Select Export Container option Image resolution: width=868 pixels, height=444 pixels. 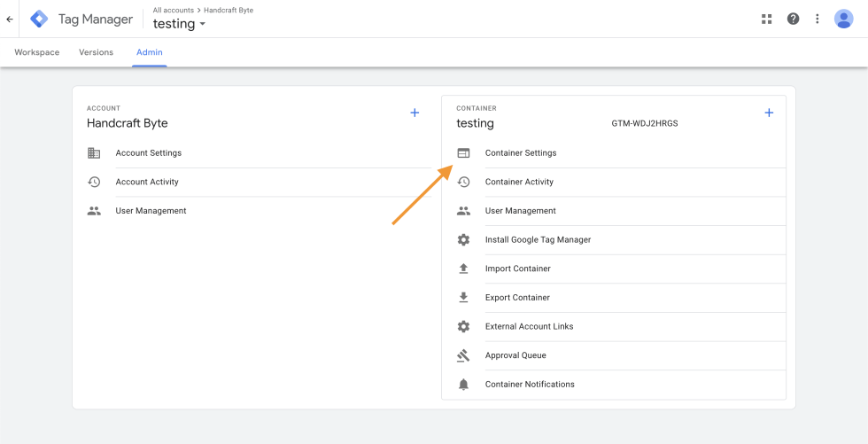pyautogui.click(x=517, y=298)
